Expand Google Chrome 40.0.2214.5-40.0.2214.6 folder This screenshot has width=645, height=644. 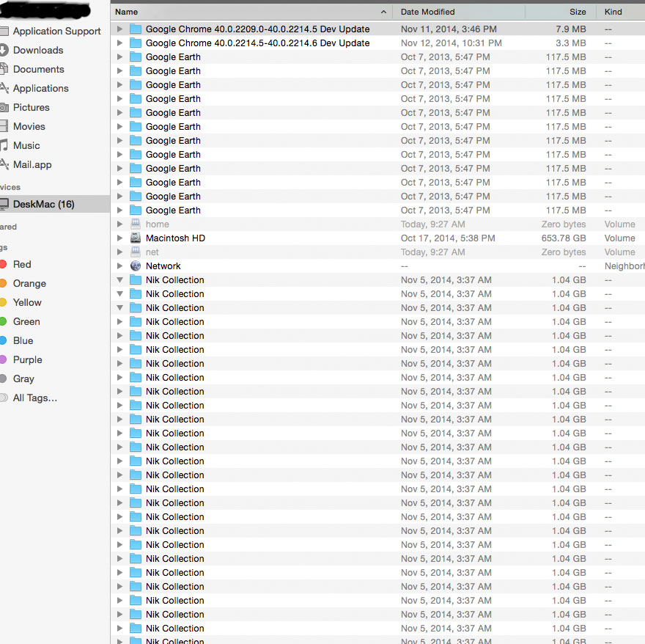pyautogui.click(x=119, y=43)
